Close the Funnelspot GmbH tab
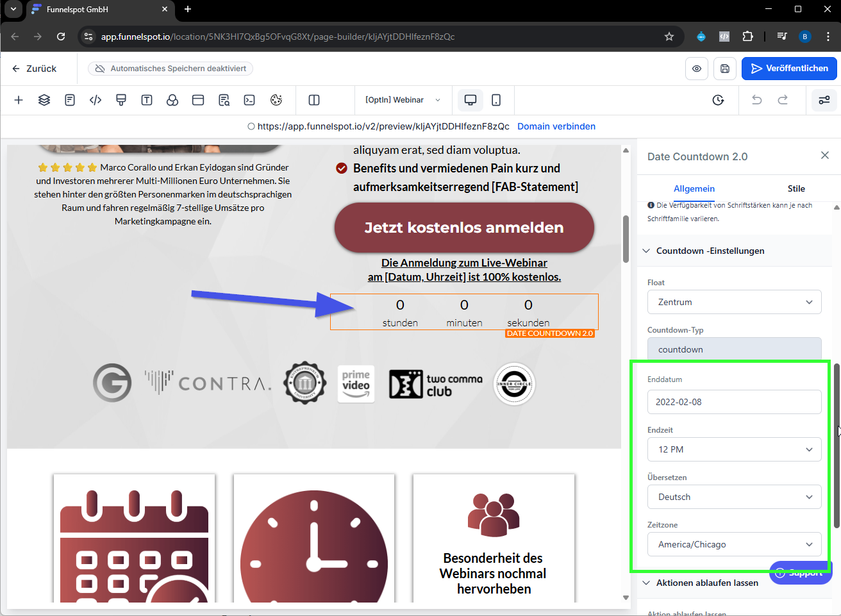The image size is (841, 616). point(165,9)
